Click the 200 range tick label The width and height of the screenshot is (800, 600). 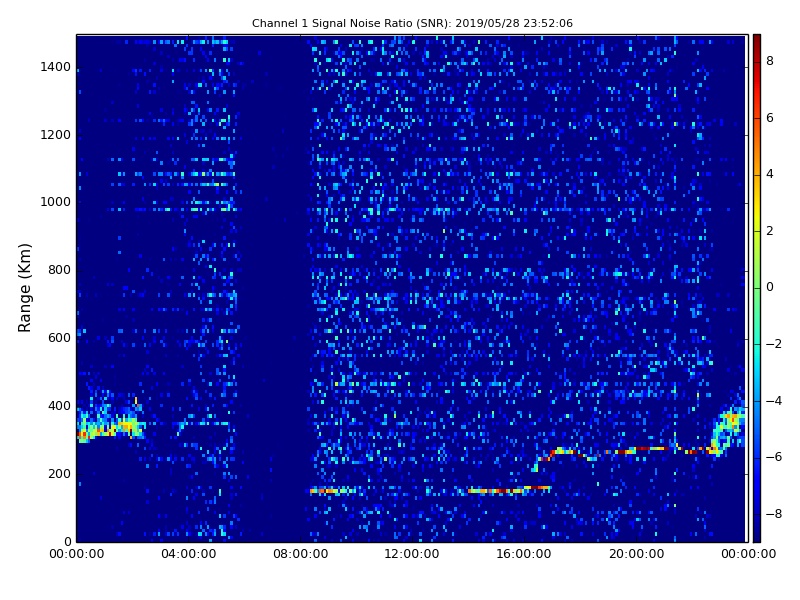[x=59, y=473]
